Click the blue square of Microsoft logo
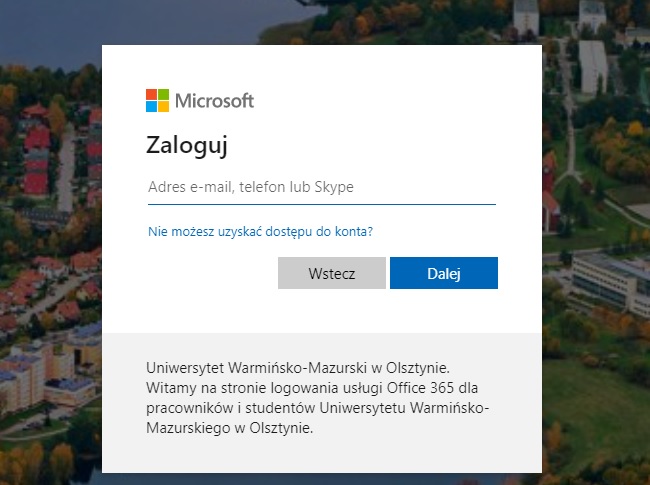This screenshot has height=485, width=650. pos(152,106)
